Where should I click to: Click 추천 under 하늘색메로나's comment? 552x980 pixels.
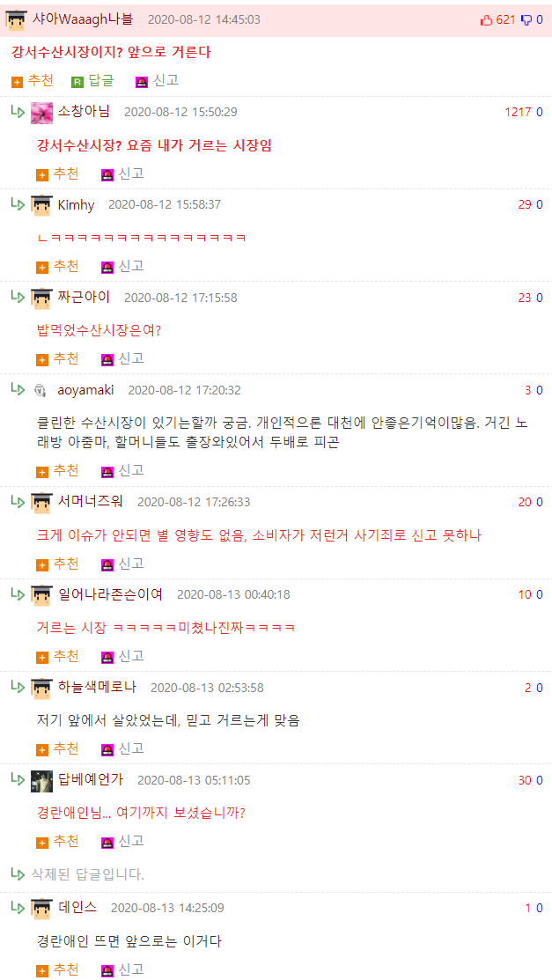tap(58, 748)
